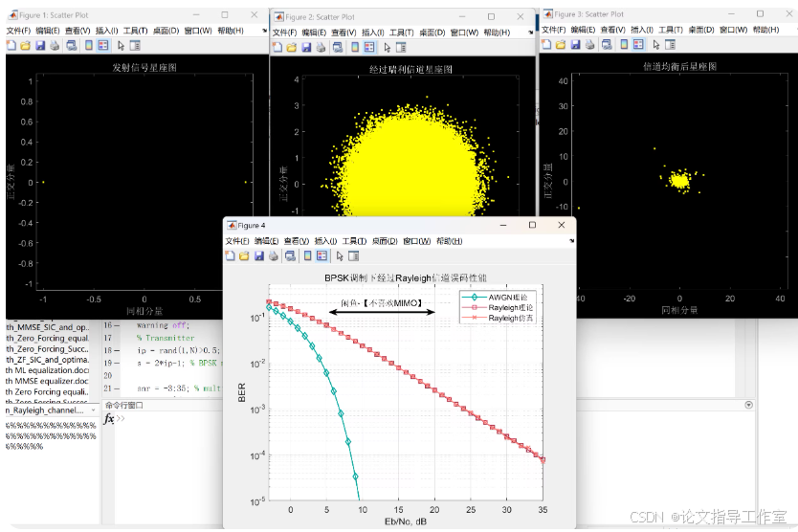Open file icon in Figure 3 toolbar
This screenshot has height=532, width=798.
coord(561,45)
